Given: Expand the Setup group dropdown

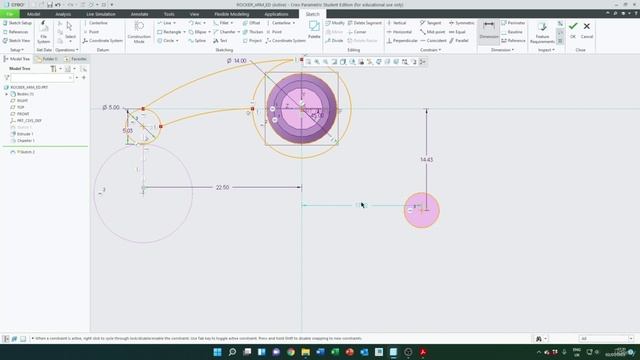Looking at the screenshot, I should [x=17, y=50].
